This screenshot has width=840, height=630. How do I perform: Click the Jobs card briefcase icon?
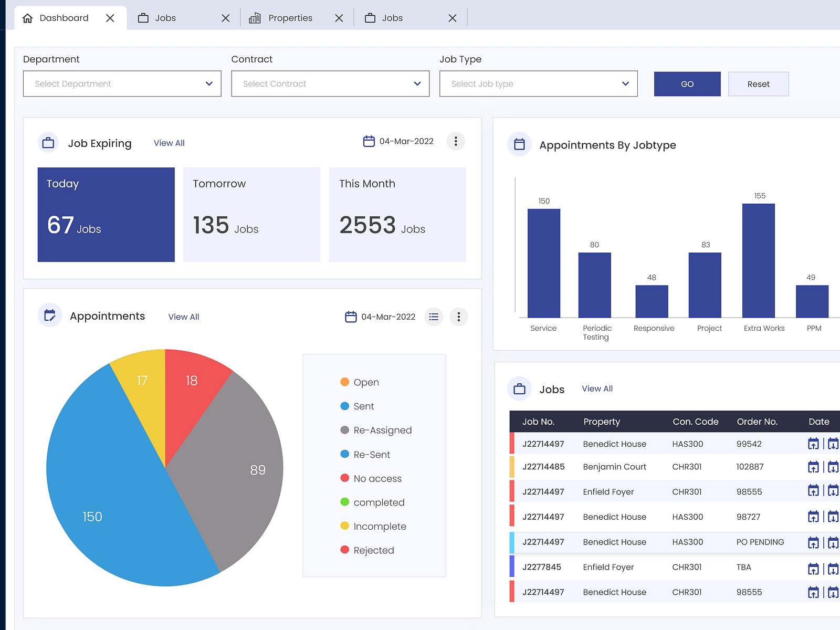tap(519, 388)
